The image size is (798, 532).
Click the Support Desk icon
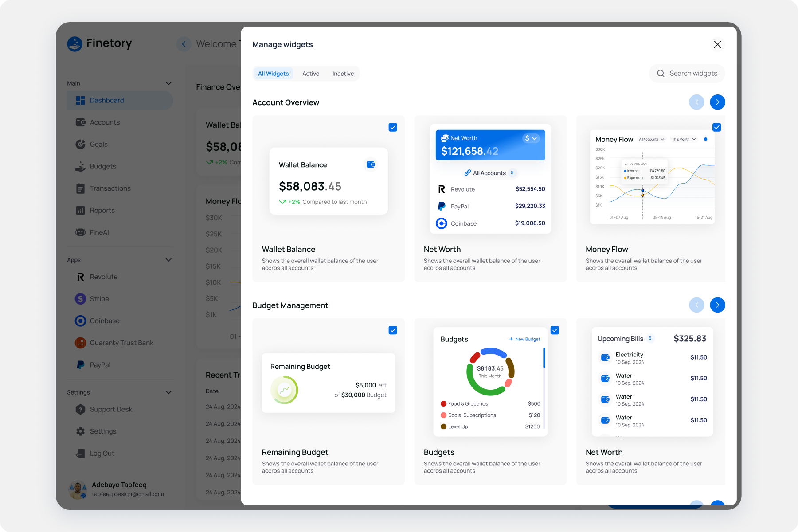tap(80, 409)
